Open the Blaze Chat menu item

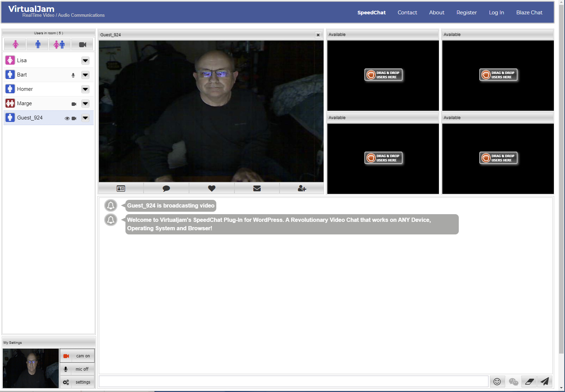529,12
